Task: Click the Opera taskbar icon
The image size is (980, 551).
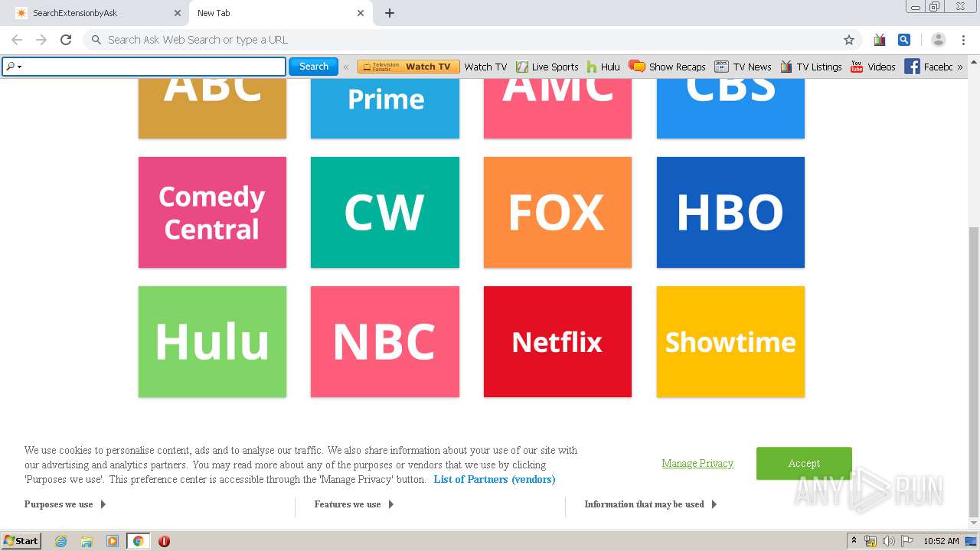Action: 164,540
